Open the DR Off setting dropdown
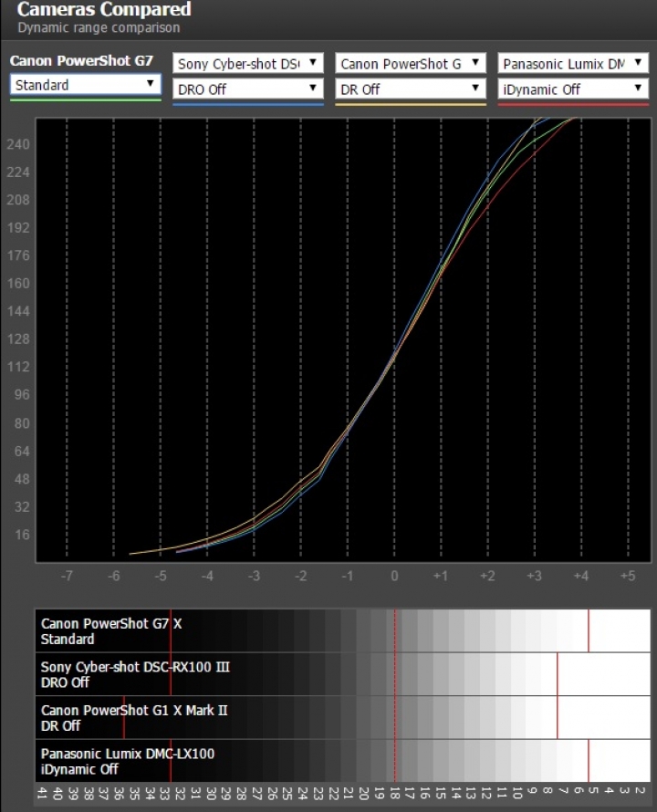This screenshot has height=812, width=657. (x=411, y=89)
